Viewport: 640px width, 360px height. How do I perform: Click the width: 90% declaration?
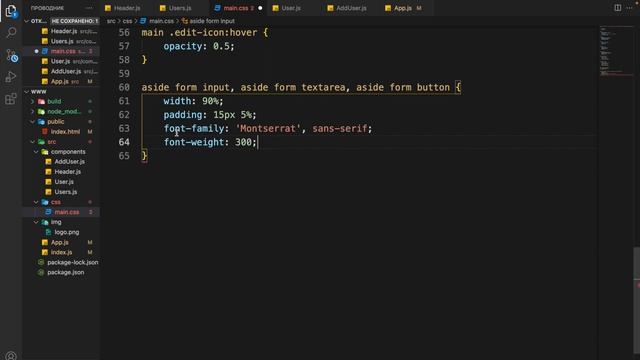(193, 101)
